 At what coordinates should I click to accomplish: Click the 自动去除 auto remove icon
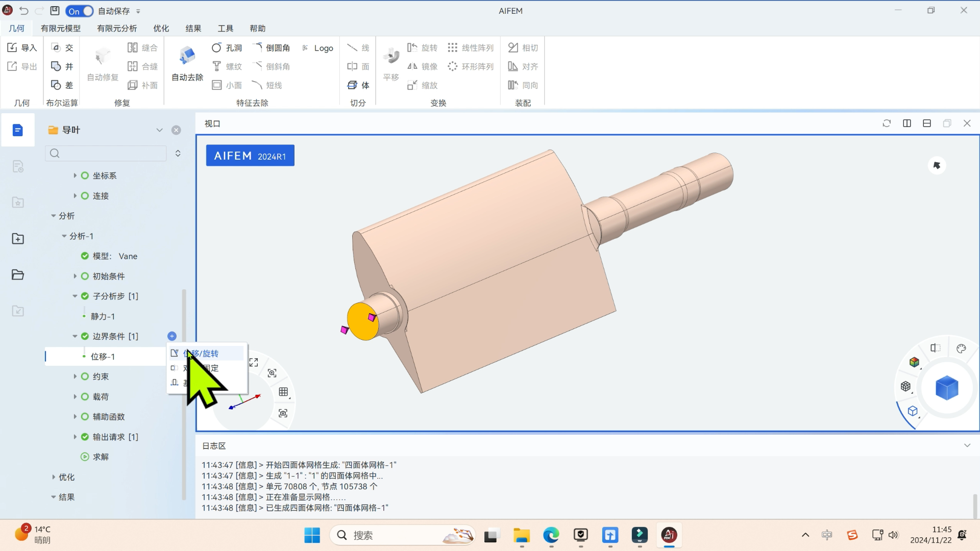(187, 56)
